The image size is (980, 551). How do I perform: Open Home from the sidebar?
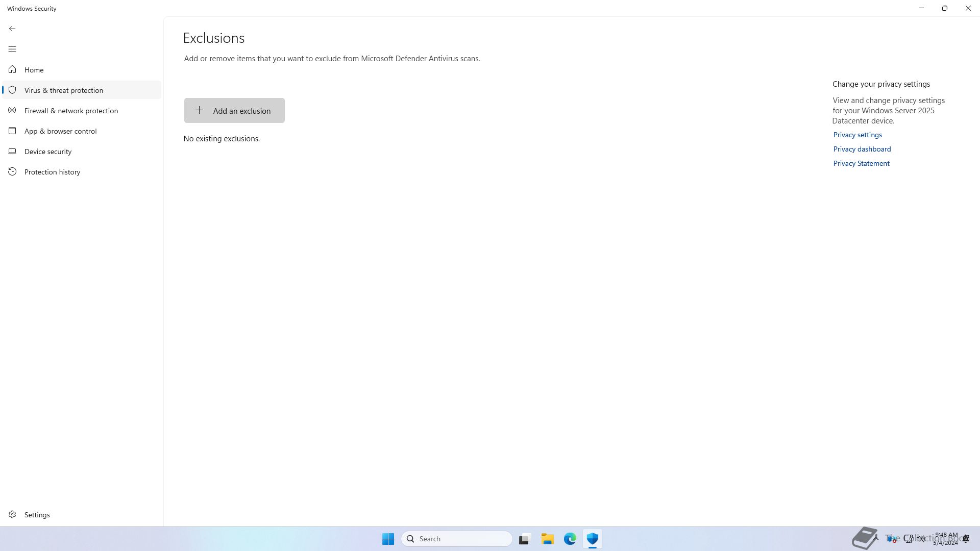click(x=34, y=70)
